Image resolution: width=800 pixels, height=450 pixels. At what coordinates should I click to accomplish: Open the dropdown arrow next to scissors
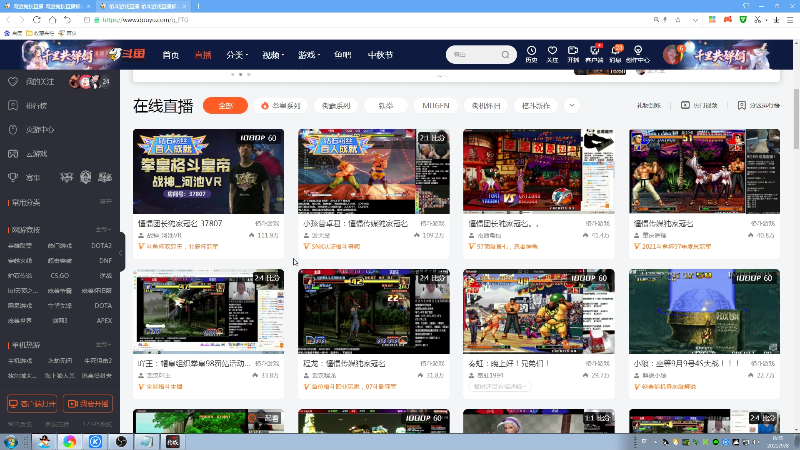point(766,20)
